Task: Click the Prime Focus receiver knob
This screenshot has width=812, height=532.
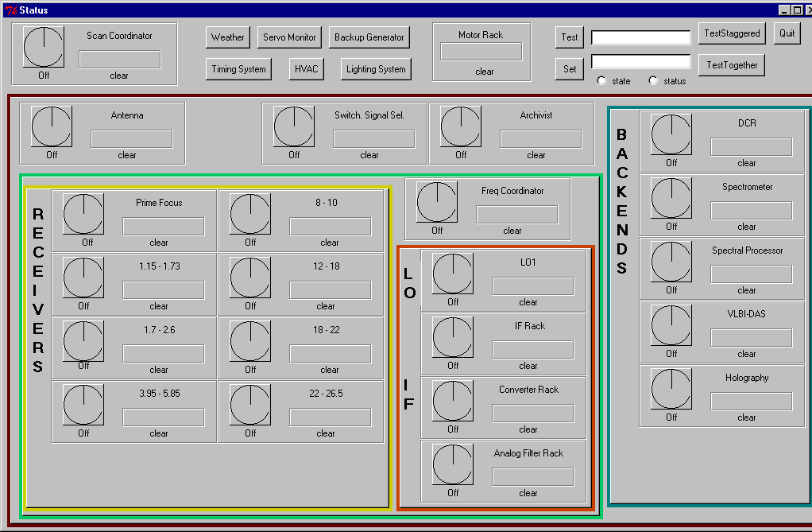Action: (x=83, y=213)
